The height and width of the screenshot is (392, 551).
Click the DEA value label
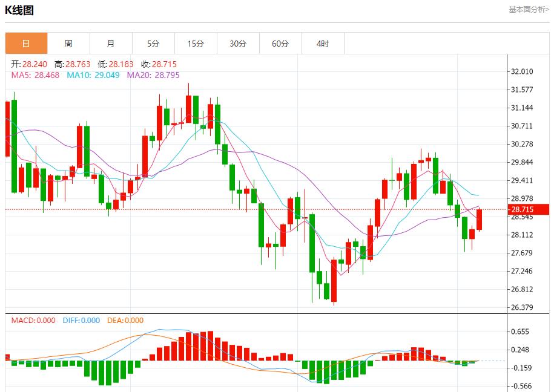[x=125, y=321]
